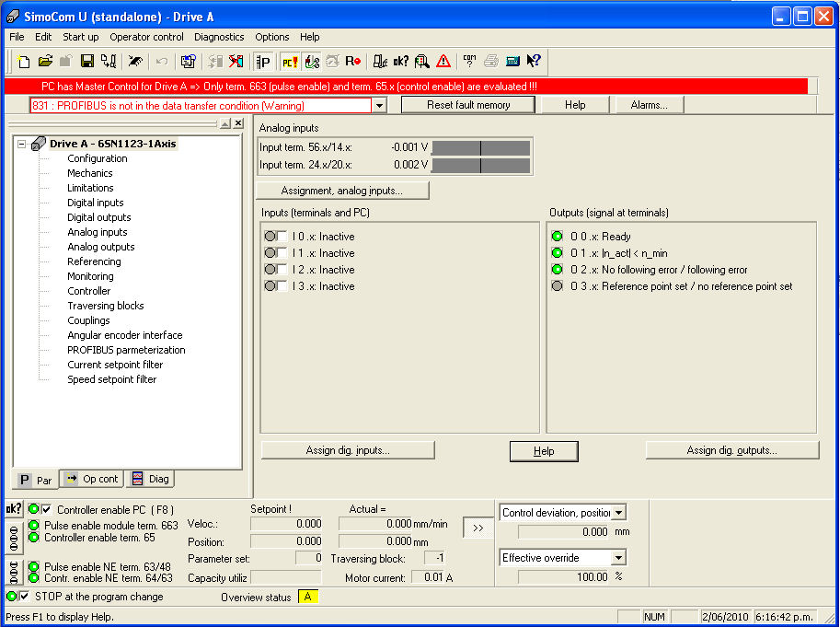Select PROFIBUS parmeterization in the tree
The width and height of the screenshot is (840, 627).
coord(126,350)
